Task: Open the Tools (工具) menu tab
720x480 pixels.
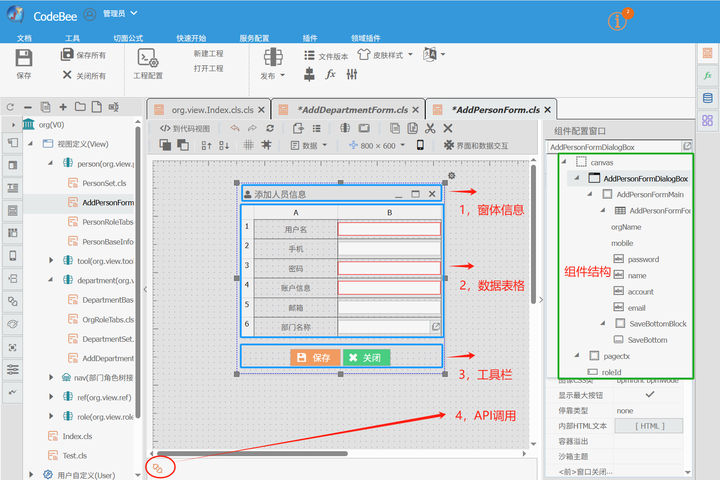Action: pos(73,38)
